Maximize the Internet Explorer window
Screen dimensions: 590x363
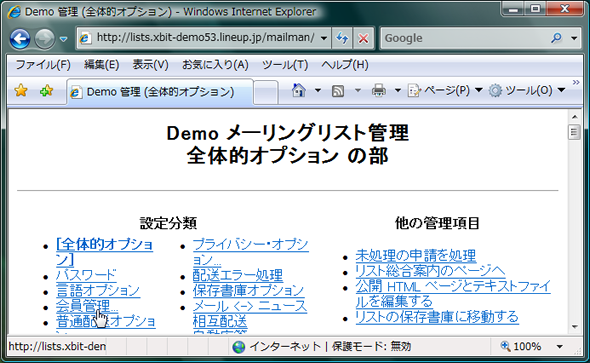(x=535, y=8)
